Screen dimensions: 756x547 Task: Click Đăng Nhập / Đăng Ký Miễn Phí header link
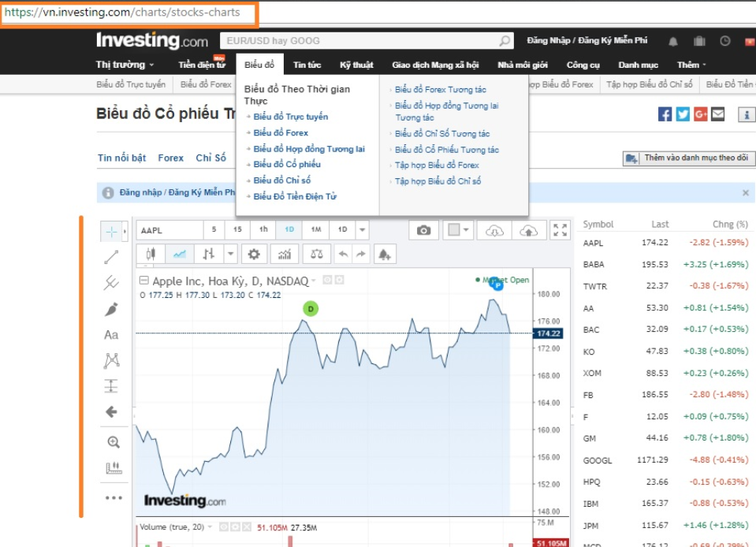pyautogui.click(x=587, y=40)
